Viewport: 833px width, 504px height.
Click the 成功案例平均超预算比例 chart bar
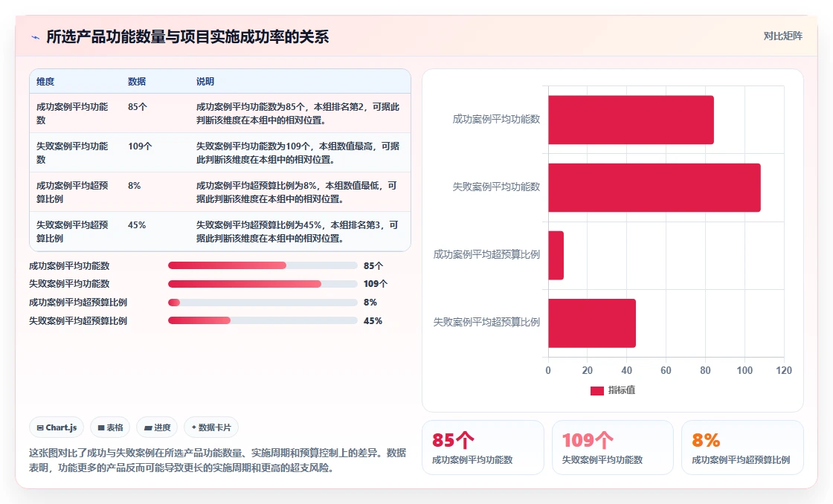coord(556,256)
